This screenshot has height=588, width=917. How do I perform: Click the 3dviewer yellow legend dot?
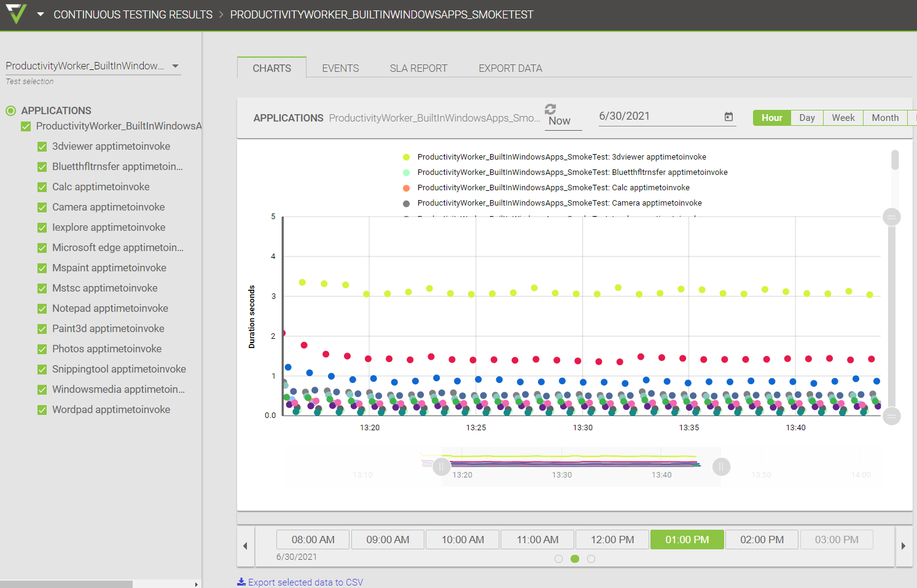[406, 157]
